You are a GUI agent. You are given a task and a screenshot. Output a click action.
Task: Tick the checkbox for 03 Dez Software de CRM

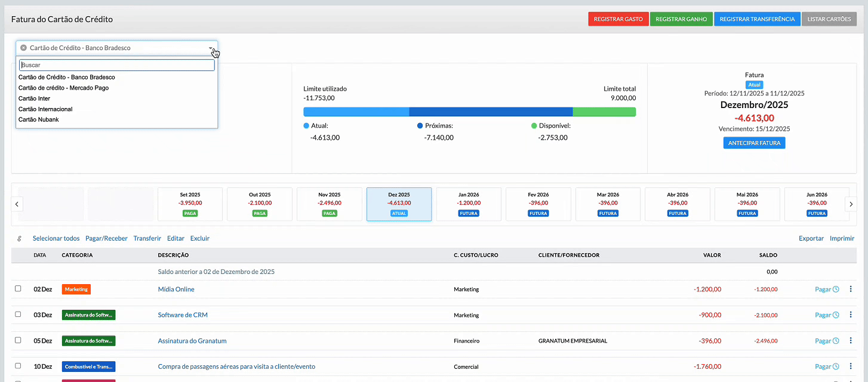(18, 314)
